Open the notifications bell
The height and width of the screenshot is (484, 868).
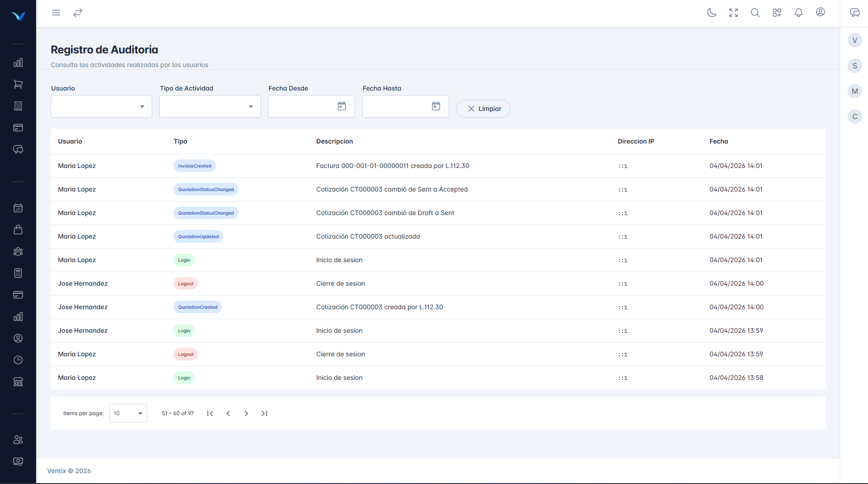point(798,13)
